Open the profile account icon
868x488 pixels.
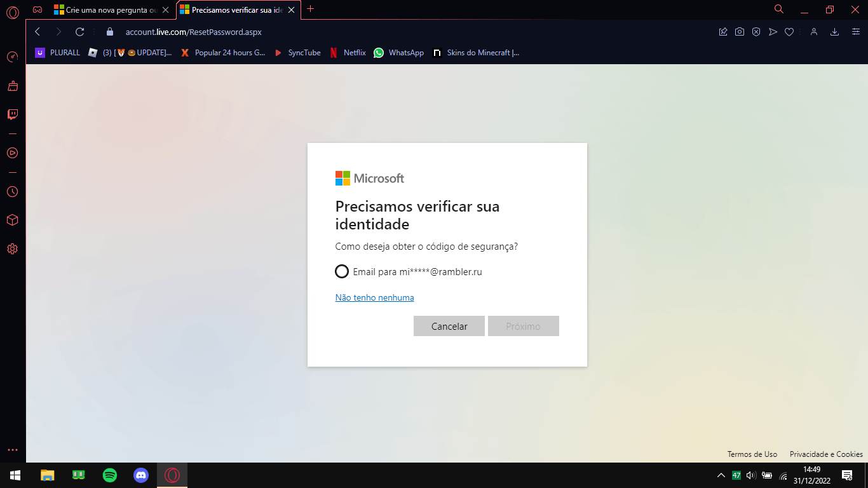pyautogui.click(x=814, y=32)
